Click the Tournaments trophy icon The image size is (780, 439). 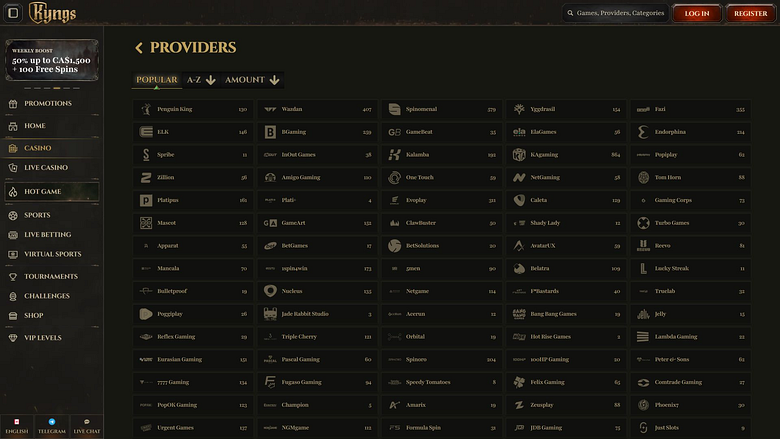click(x=13, y=277)
